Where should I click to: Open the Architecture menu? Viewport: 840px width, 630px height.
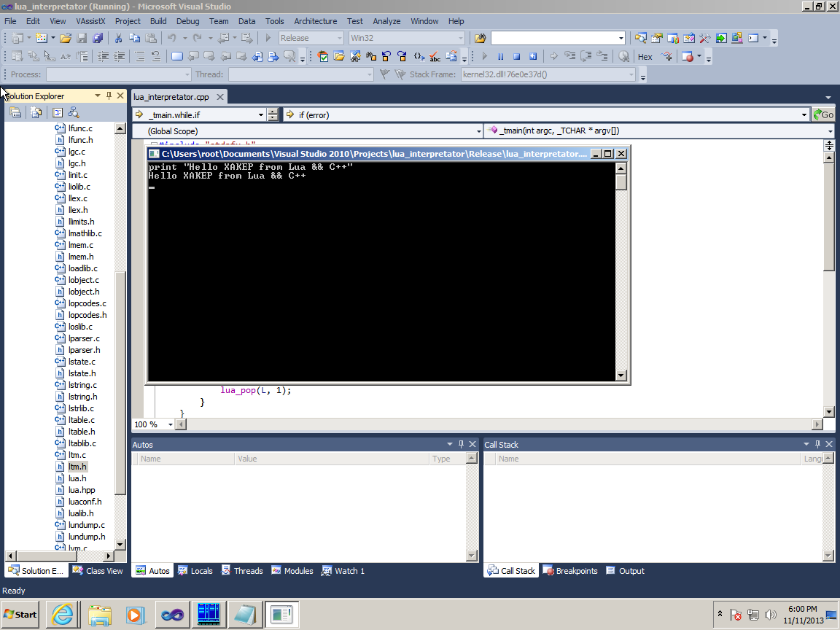316,21
